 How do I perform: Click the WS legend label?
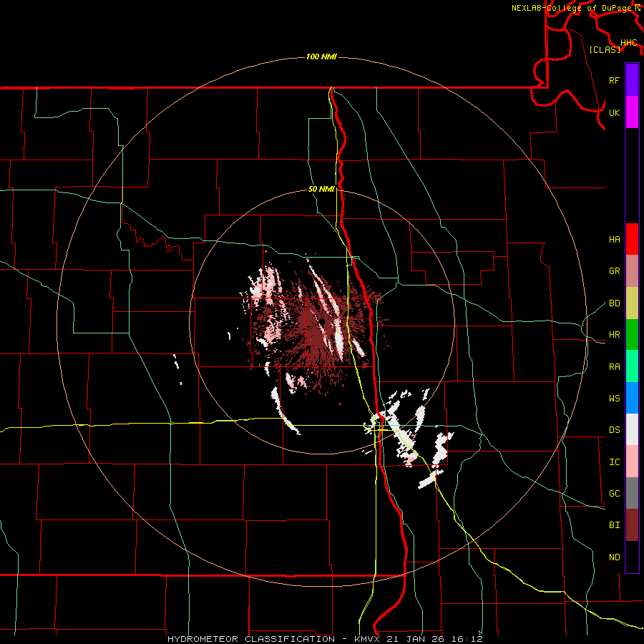(x=615, y=398)
